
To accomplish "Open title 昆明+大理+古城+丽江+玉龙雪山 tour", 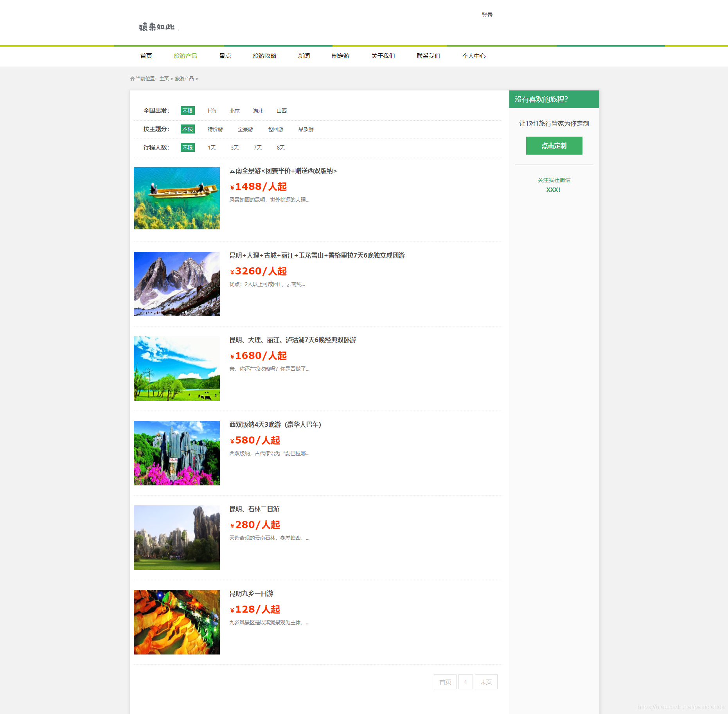I will [317, 255].
